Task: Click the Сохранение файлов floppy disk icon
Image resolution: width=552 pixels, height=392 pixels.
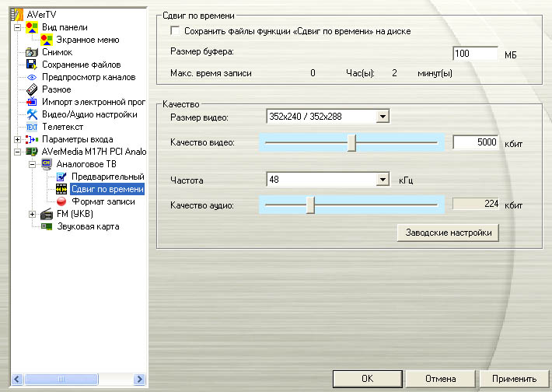Action: (x=32, y=65)
